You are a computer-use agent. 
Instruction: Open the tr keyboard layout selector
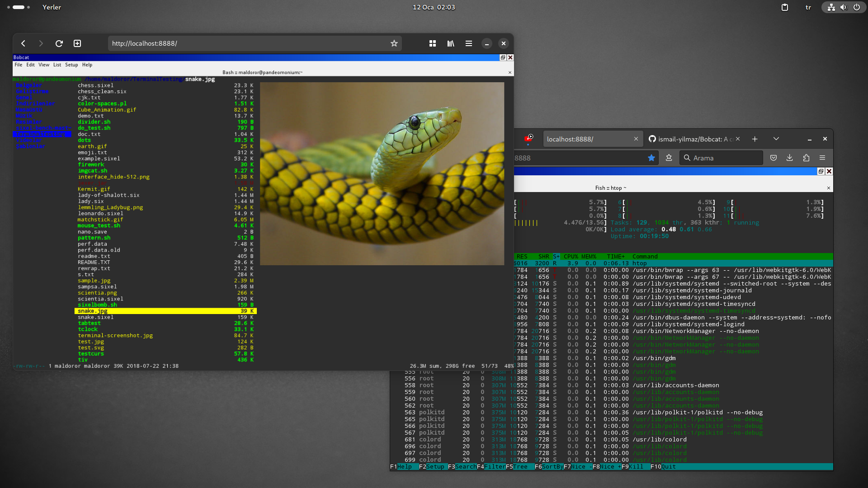click(x=808, y=7)
